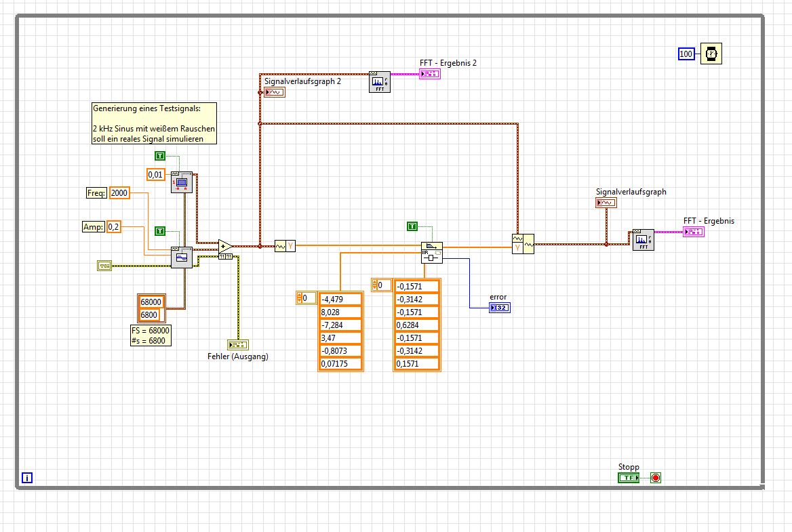The height and width of the screenshot is (532, 792).
Task: Click the -4,479 array element
Action: (341, 300)
